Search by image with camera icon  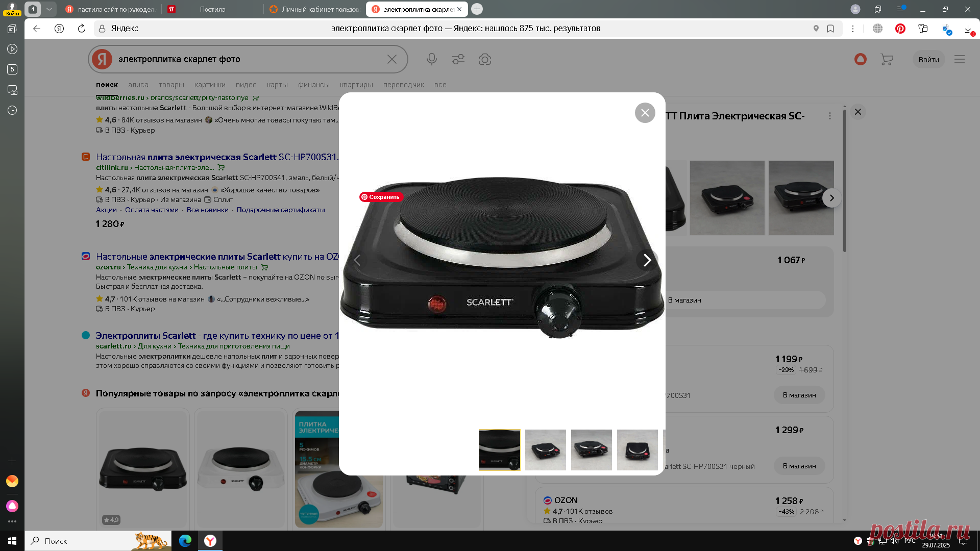coord(485,59)
